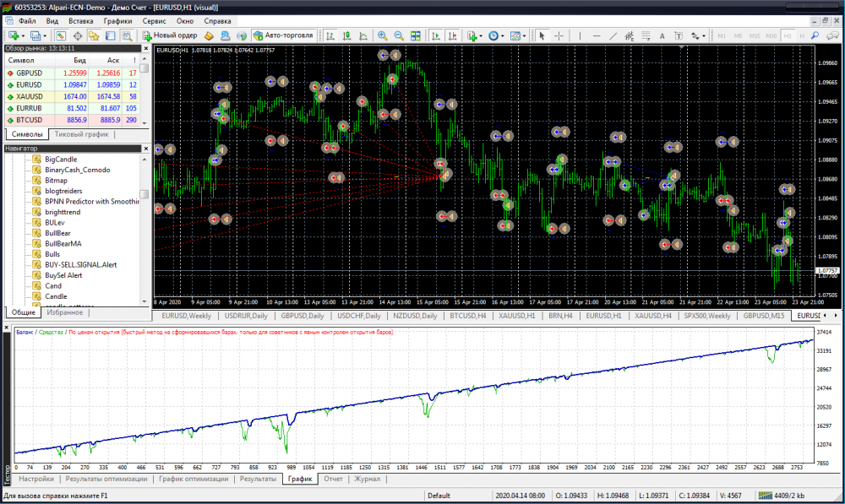Open the Отчет tester tab
This screenshot has height=504, width=845.
click(x=333, y=479)
